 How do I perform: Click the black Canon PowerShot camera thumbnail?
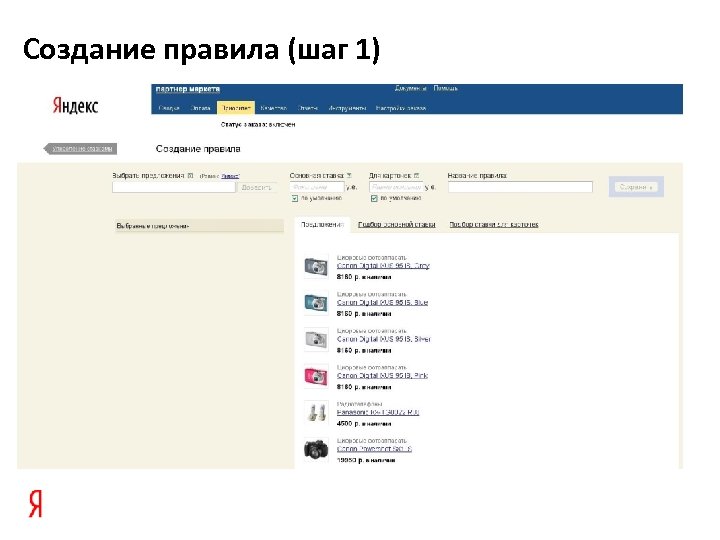[x=316, y=449]
